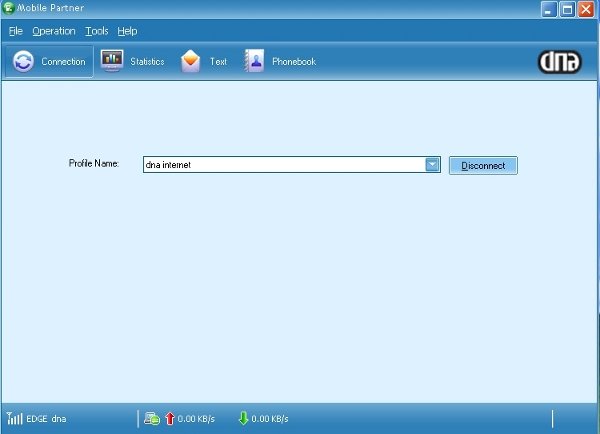Open the Help menu
This screenshot has height=434, width=600.
(127, 31)
